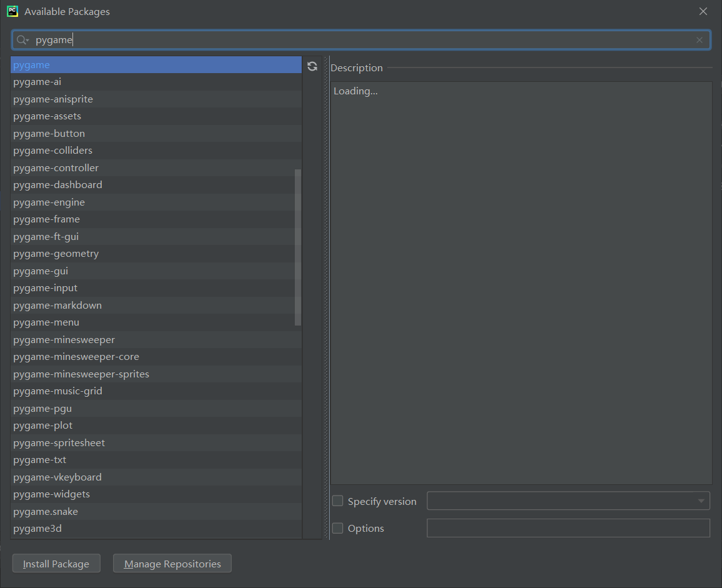Click the package search field
The height and width of the screenshot is (588, 722).
[x=362, y=40]
